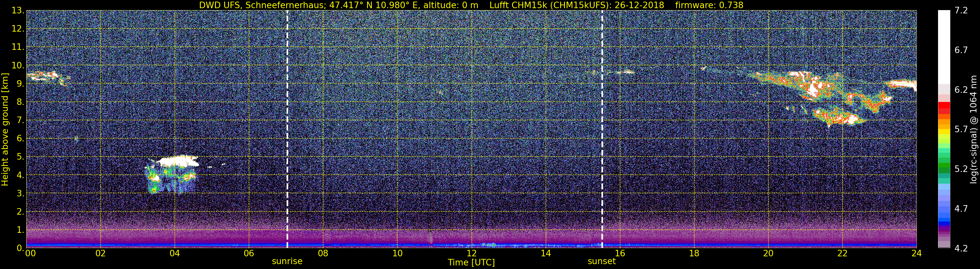Click the height axis tick label 11

point(18,47)
